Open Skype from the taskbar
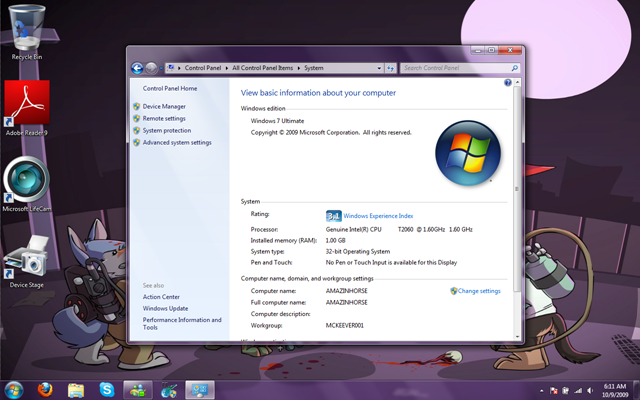 107,390
